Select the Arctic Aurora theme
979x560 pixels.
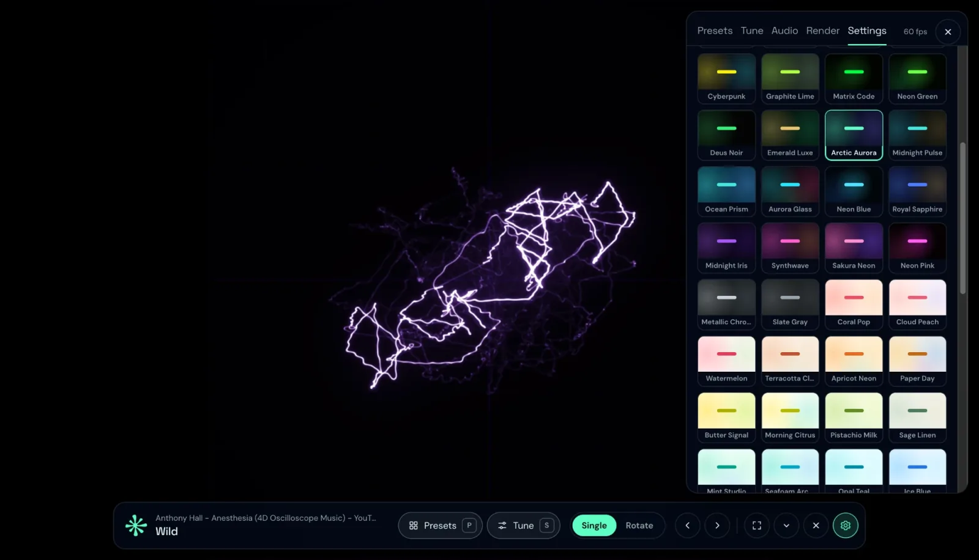pyautogui.click(x=854, y=135)
